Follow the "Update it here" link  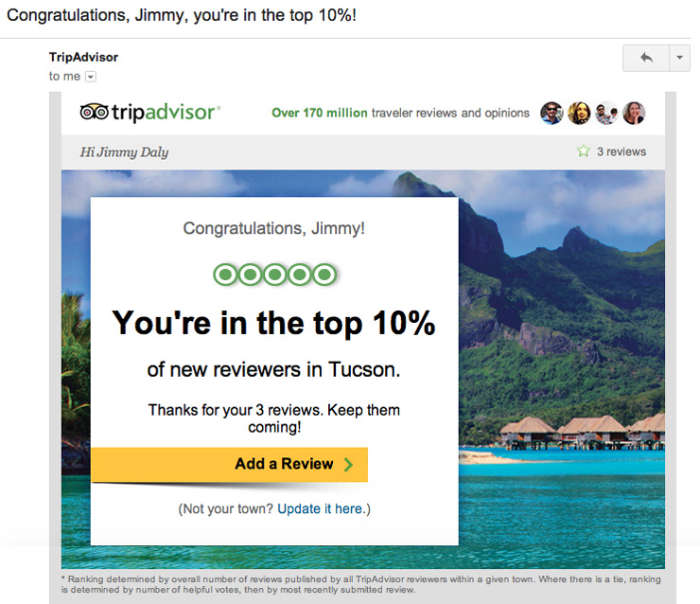[320, 508]
